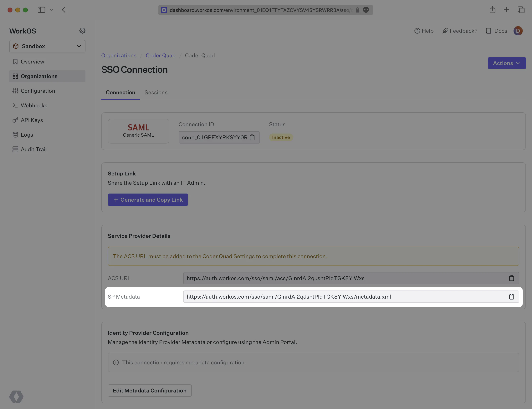Open the Docs link

(496, 31)
